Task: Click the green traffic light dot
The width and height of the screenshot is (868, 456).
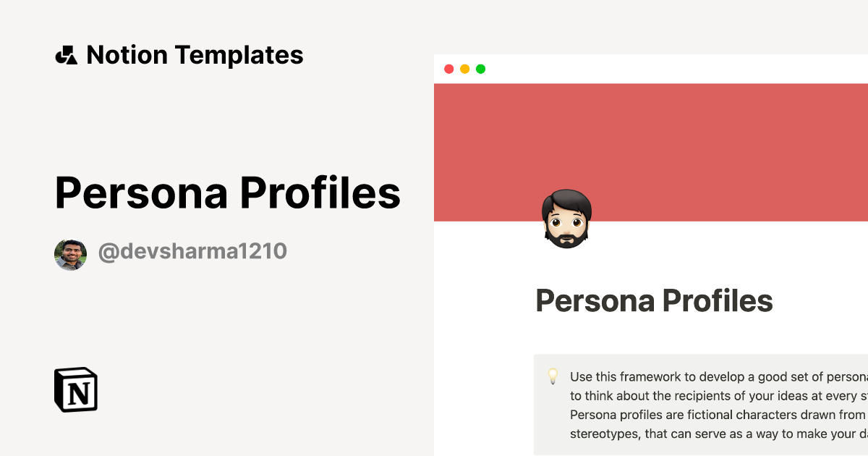Action: [x=480, y=69]
